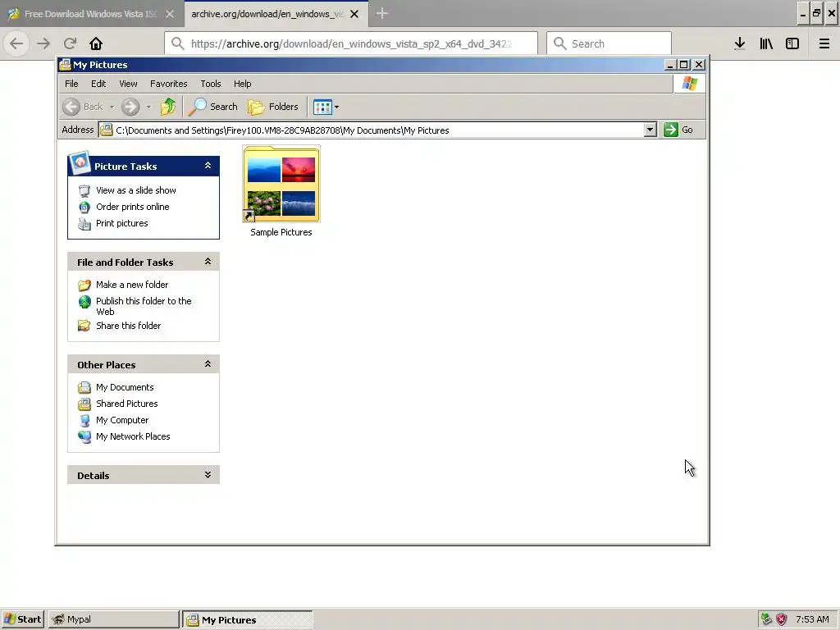Click the globe publish icon
Viewport: 840px width, 630px height.
84,302
